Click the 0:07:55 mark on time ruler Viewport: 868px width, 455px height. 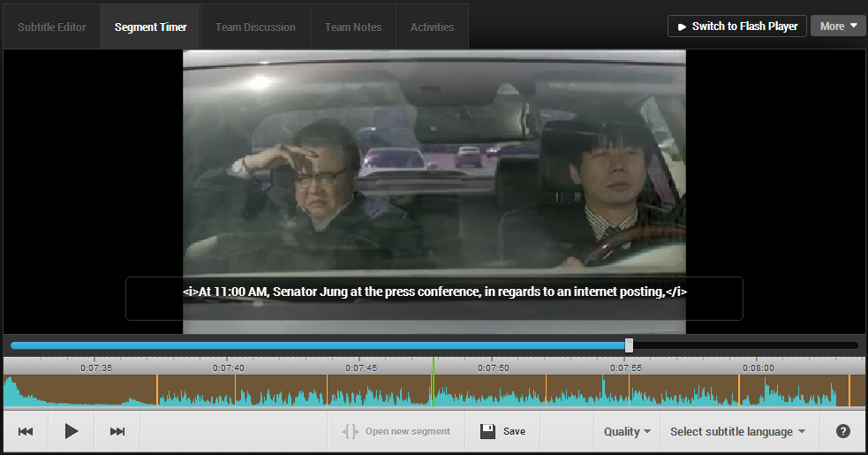click(625, 368)
